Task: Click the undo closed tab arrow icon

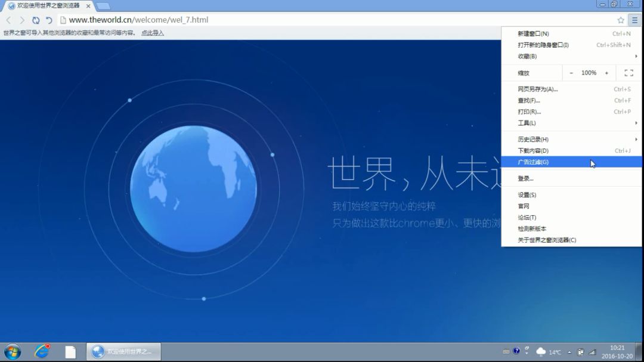Action: coord(49,20)
